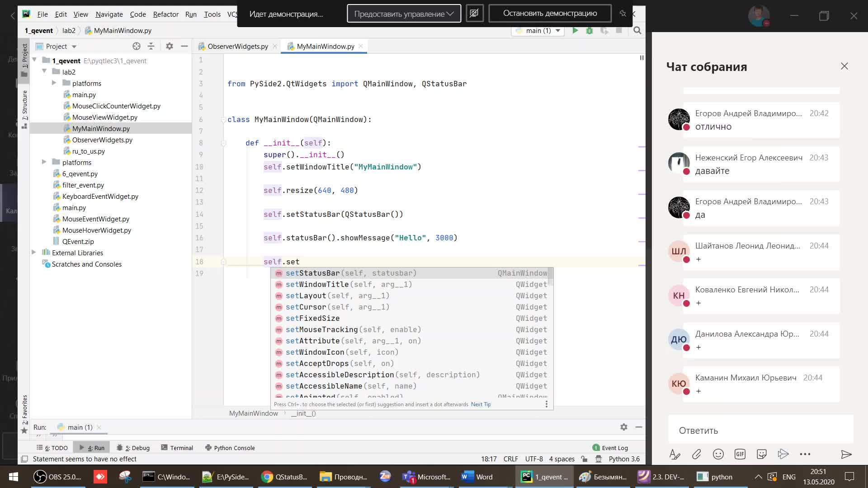Minimize the Run tool window

638,427
